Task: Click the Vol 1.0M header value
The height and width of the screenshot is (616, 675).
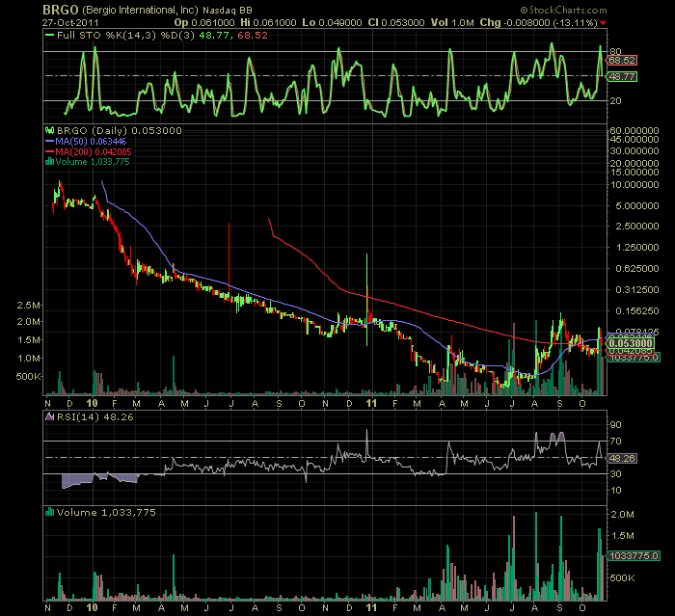Action: tap(452, 23)
